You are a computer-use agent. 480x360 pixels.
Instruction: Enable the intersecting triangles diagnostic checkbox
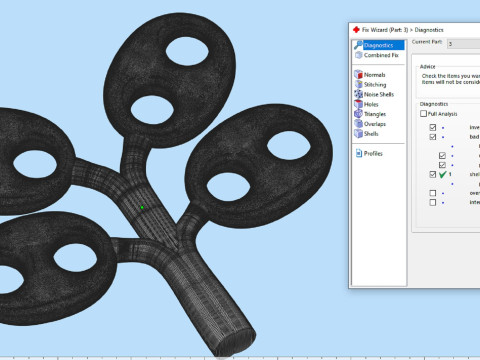pyautogui.click(x=433, y=202)
